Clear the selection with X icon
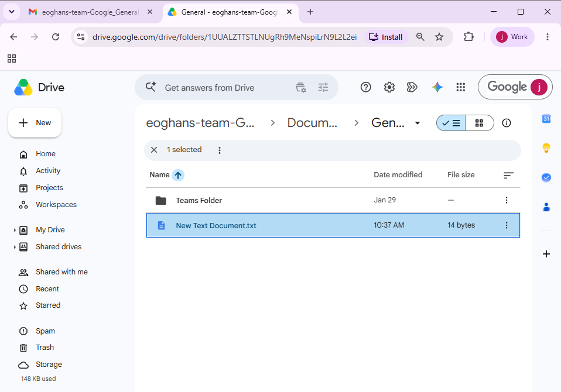 point(154,150)
